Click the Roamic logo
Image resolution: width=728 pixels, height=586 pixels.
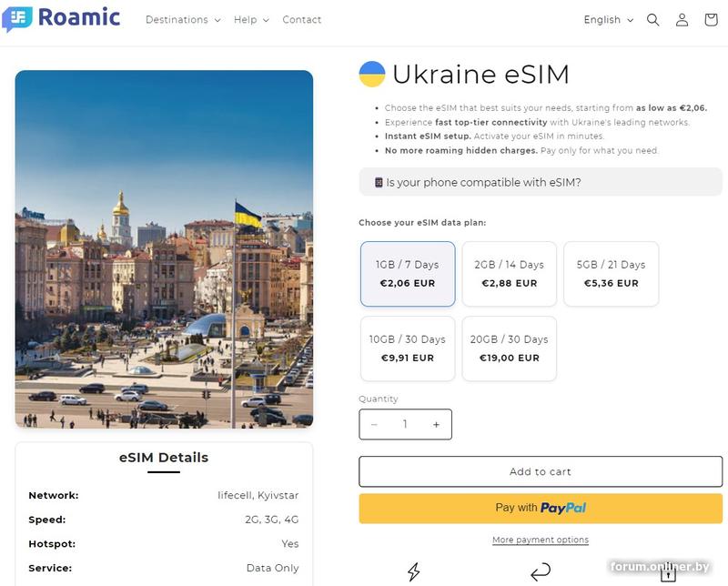click(61, 19)
